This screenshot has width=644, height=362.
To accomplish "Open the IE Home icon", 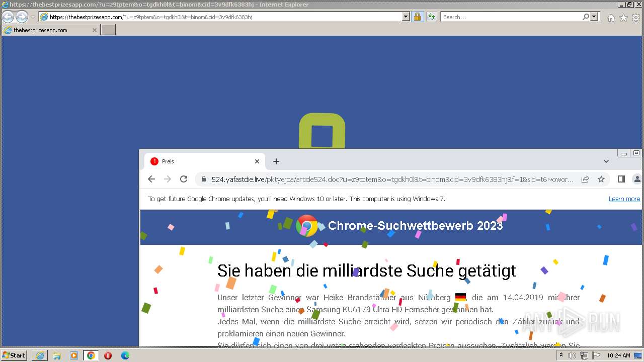I will coord(611,18).
